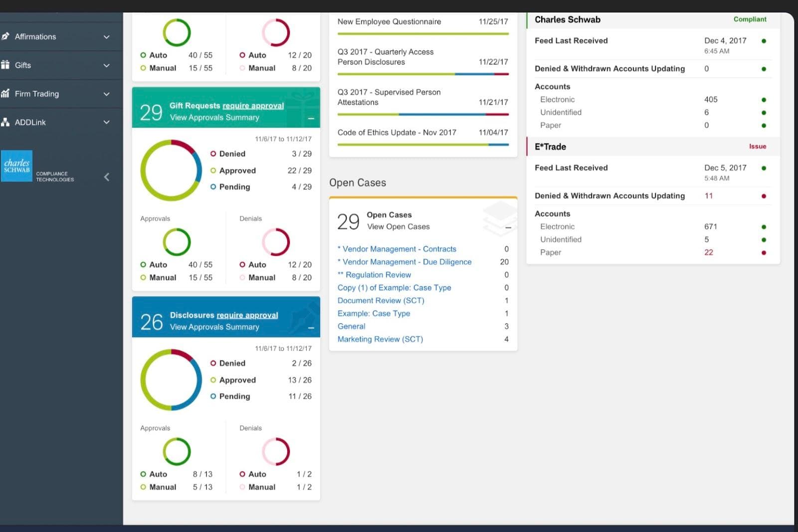Click the Gifts present icon in sidebar
This screenshot has width=798, height=532.
tap(5, 65)
